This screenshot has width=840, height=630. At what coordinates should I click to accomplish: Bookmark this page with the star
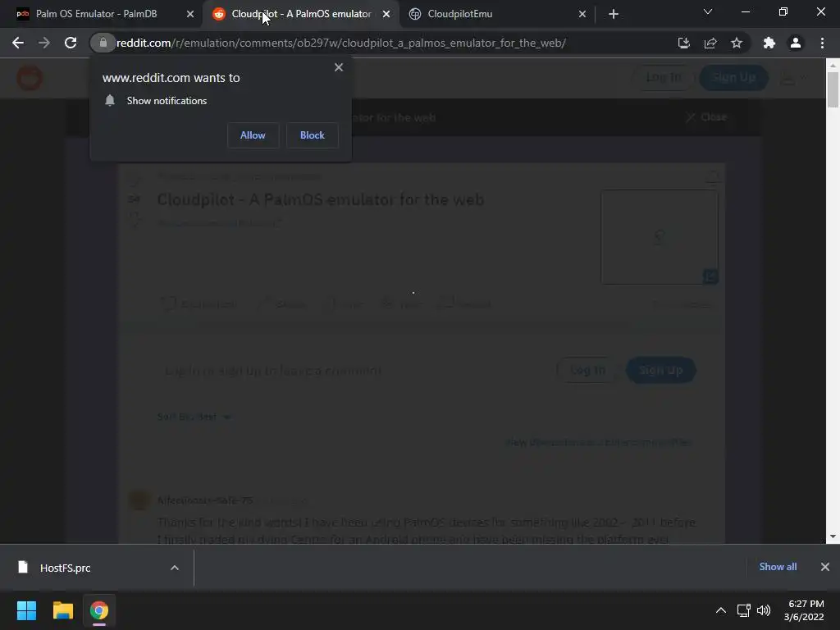coord(737,43)
